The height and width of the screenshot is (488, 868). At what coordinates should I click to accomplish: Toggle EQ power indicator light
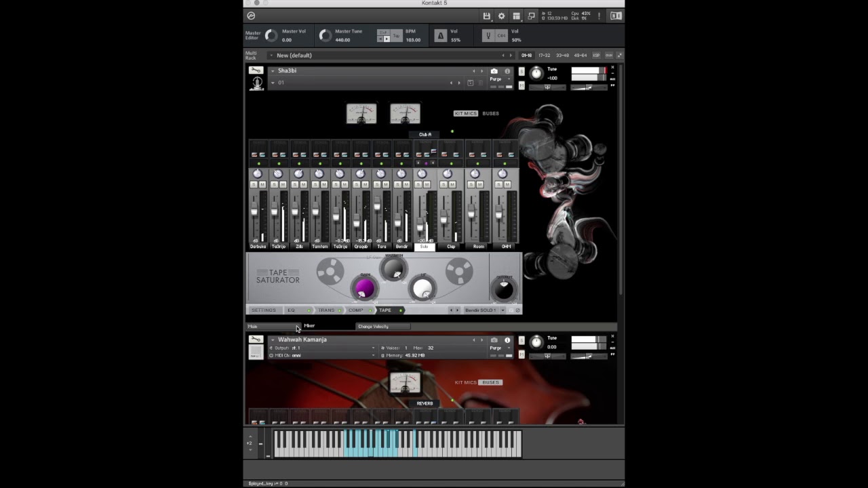click(309, 310)
